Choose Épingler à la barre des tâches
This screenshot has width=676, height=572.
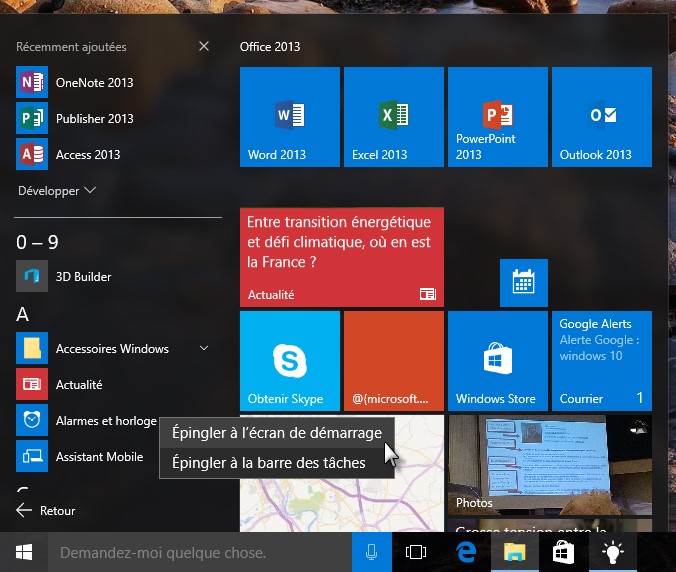coord(268,462)
